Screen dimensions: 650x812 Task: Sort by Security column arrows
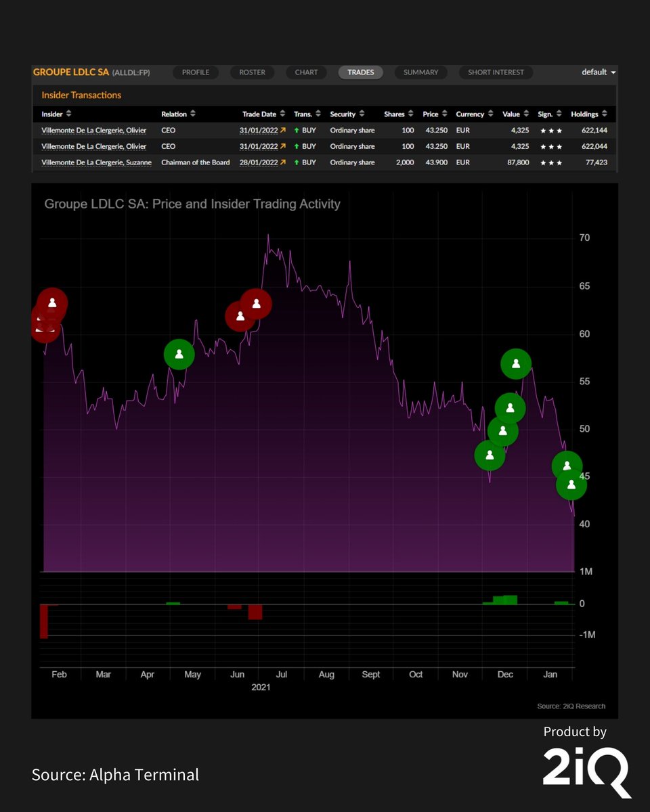tap(362, 114)
